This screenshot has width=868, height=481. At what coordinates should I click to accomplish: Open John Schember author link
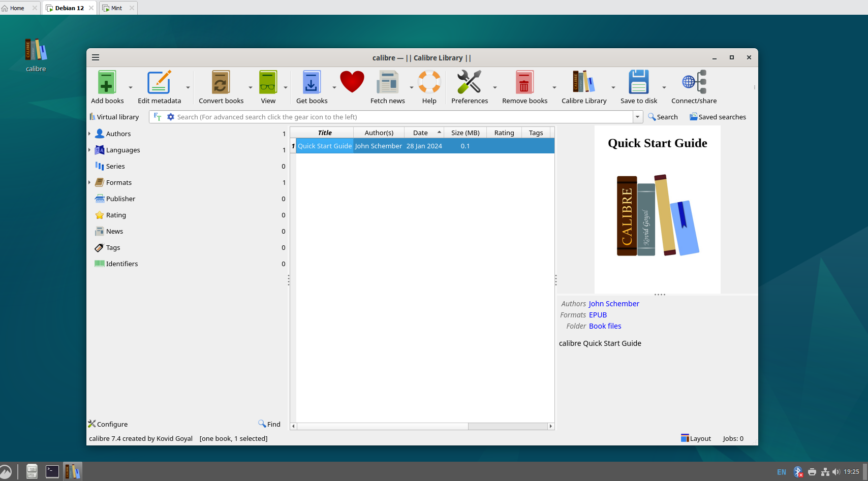coord(614,304)
